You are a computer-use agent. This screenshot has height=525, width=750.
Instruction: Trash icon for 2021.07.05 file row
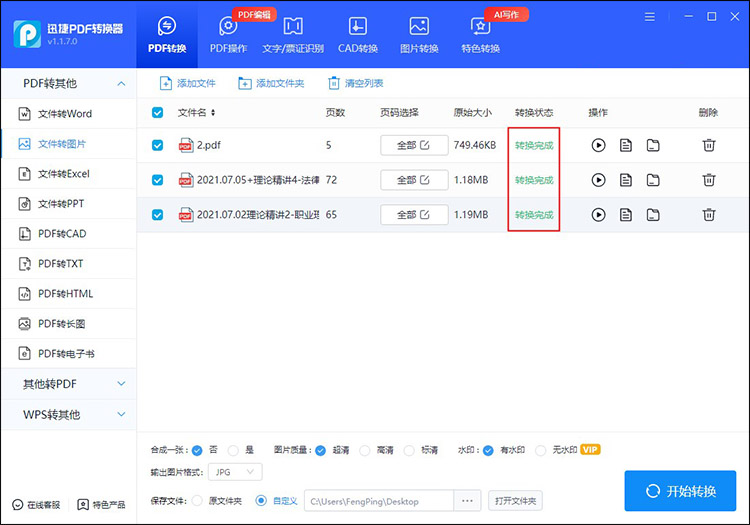(x=709, y=180)
